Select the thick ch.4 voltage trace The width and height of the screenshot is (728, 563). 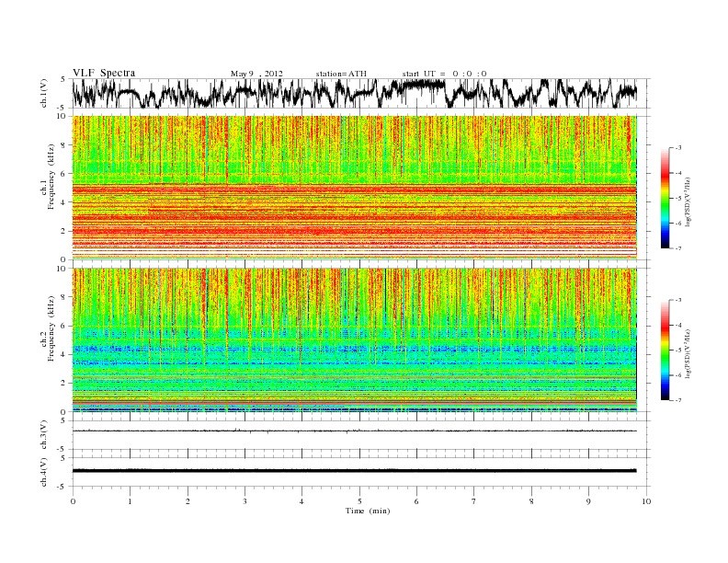click(354, 471)
